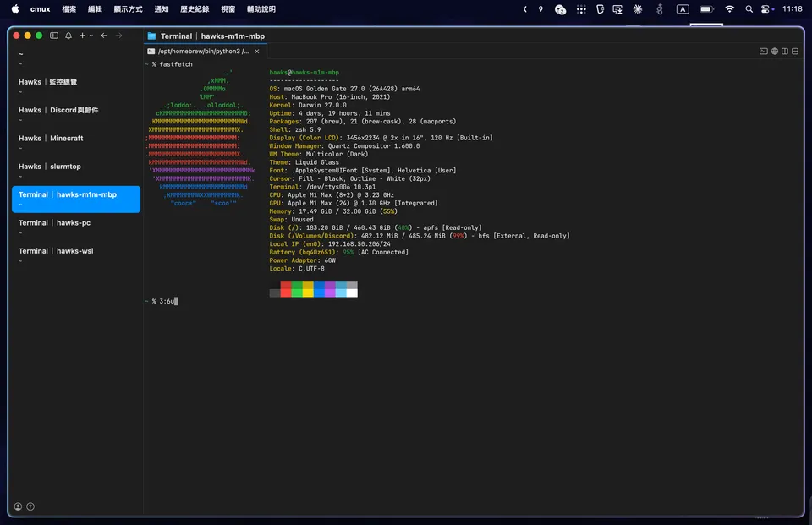The image size is (812, 525).
Task: Open the 編輯 menu
Action: [x=95, y=8]
